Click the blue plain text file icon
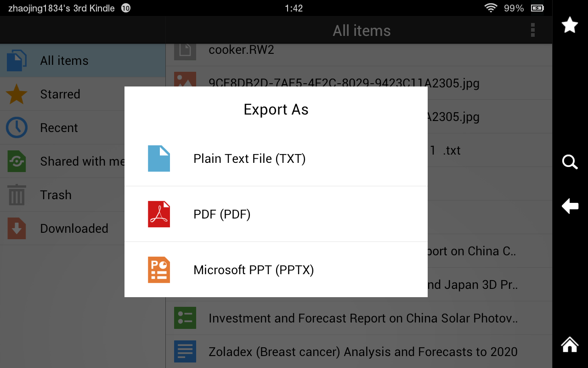 159,159
